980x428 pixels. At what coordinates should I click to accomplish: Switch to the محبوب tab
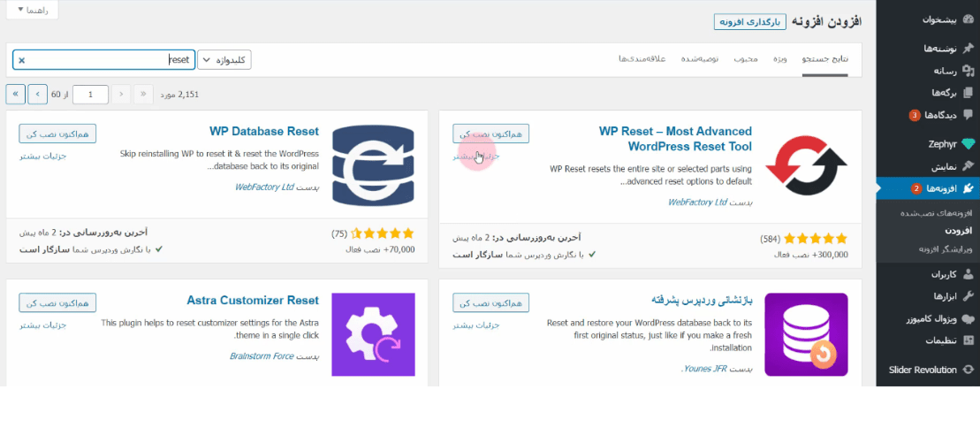pyautogui.click(x=747, y=59)
